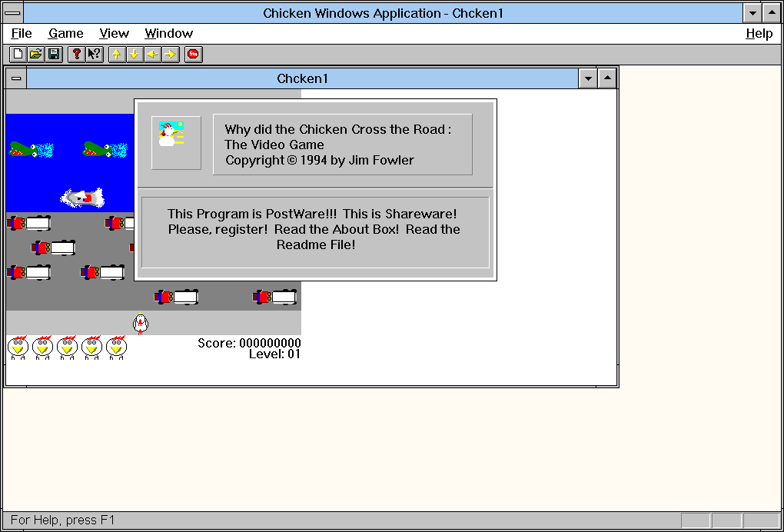This screenshot has height=532, width=784.
Task: Open the application system control menu box
Action: pyautogui.click(x=13, y=13)
